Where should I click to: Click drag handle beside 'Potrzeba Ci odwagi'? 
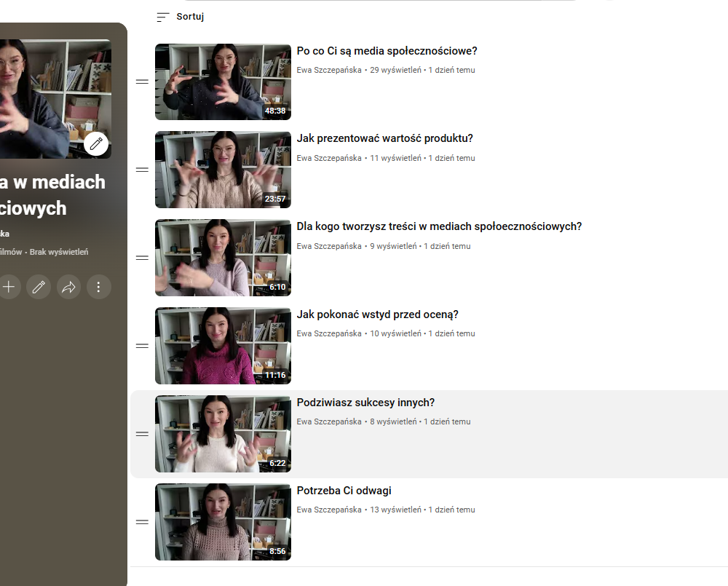click(142, 522)
